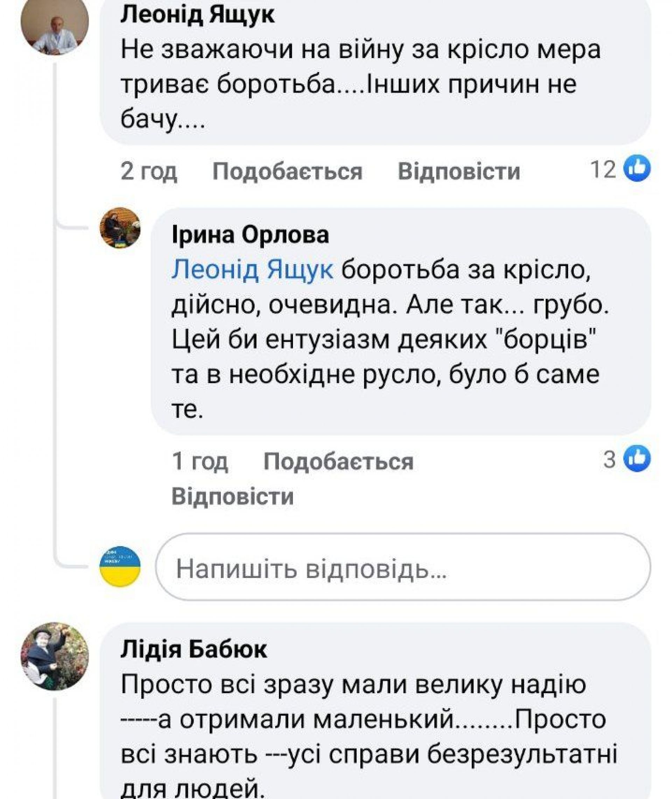Like Леонід Ящук's comment via Подобається

click(x=287, y=171)
